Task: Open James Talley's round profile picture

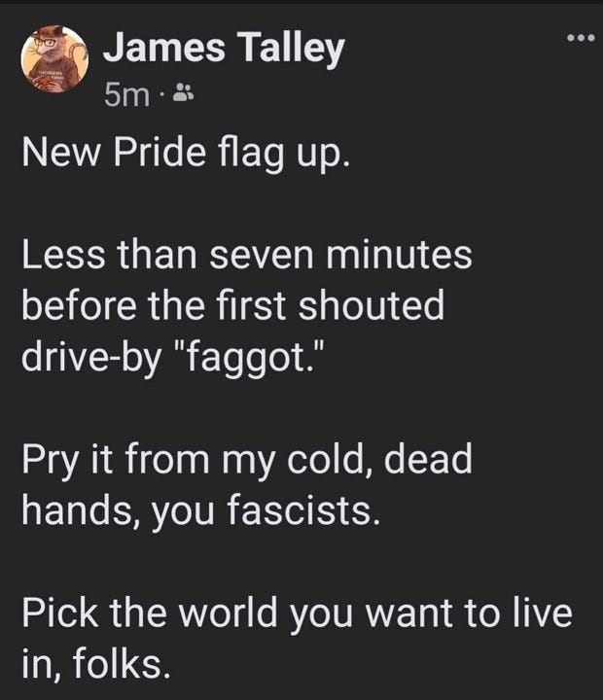Action: [54, 59]
